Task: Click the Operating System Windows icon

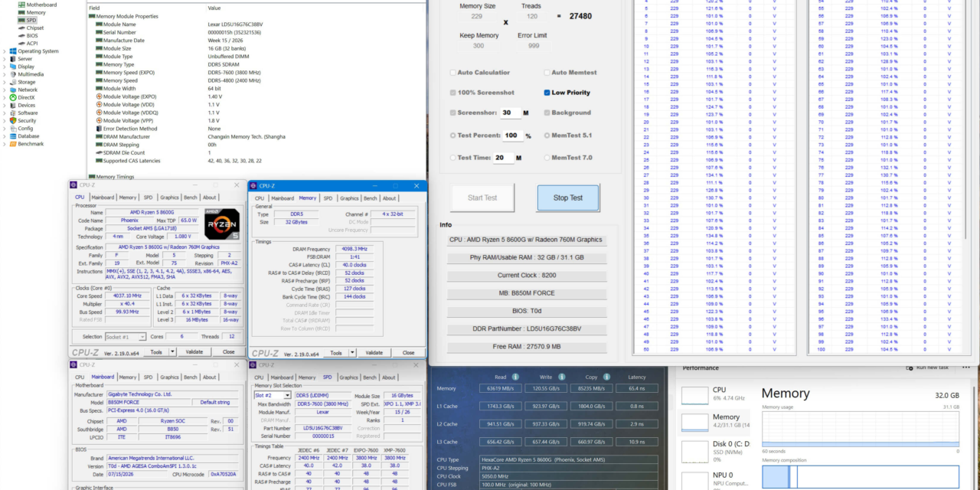Action: click(13, 51)
